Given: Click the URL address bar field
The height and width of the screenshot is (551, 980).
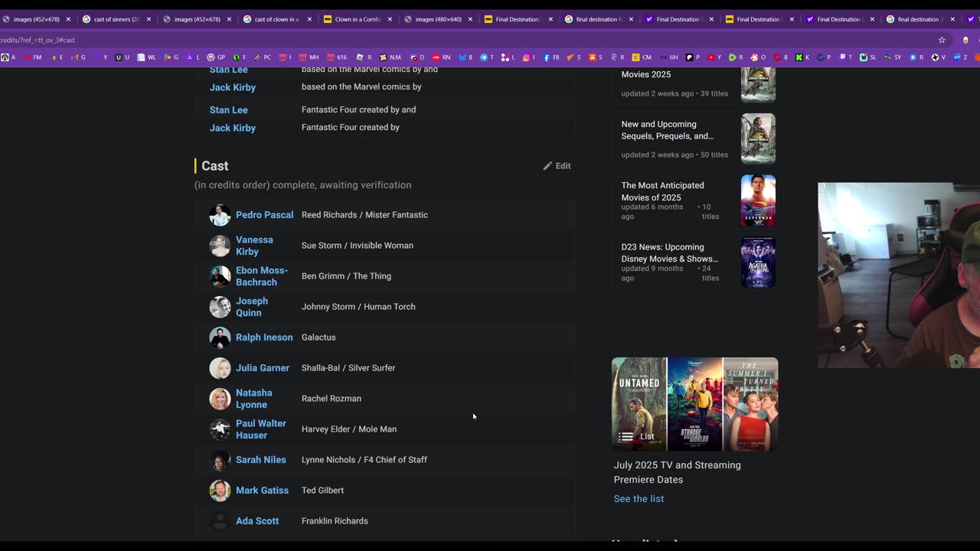Looking at the screenshot, I should [x=459, y=40].
